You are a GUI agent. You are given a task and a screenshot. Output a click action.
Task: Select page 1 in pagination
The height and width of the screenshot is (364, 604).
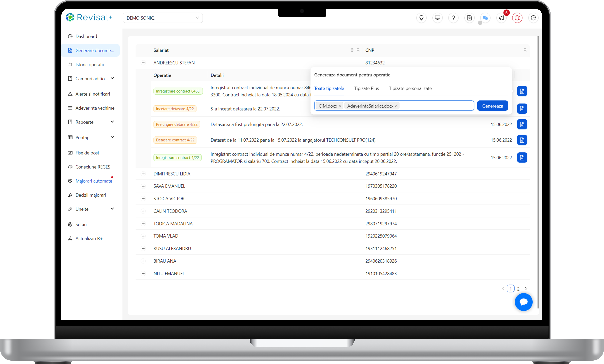coord(511,289)
